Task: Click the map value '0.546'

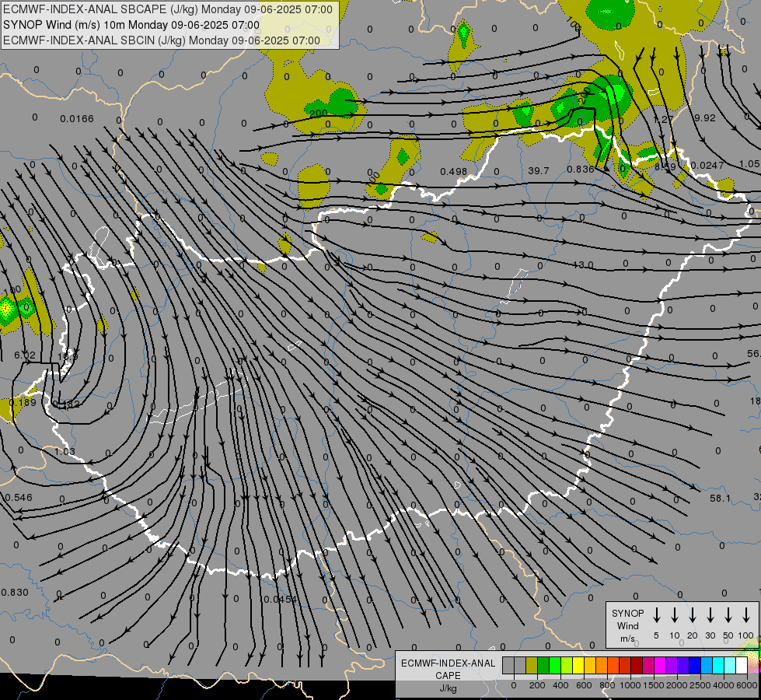Action: coord(19,498)
